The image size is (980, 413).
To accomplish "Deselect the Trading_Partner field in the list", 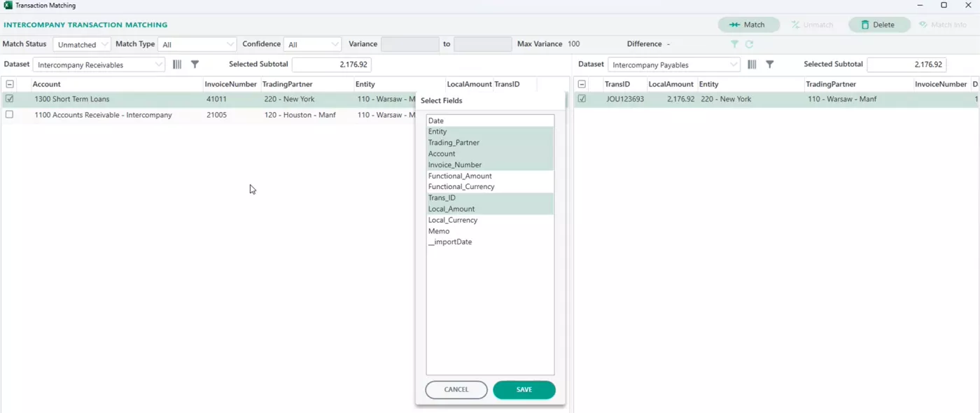I will (490, 143).
